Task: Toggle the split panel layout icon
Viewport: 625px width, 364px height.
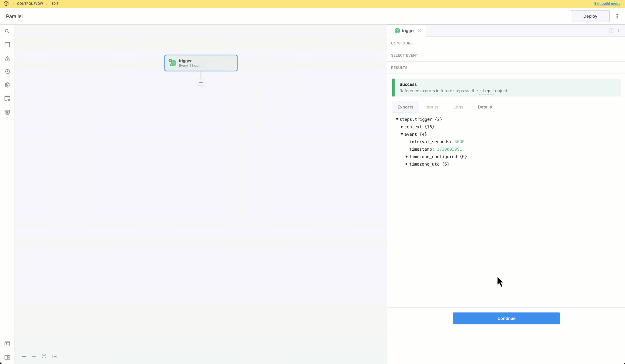Action: point(611,30)
